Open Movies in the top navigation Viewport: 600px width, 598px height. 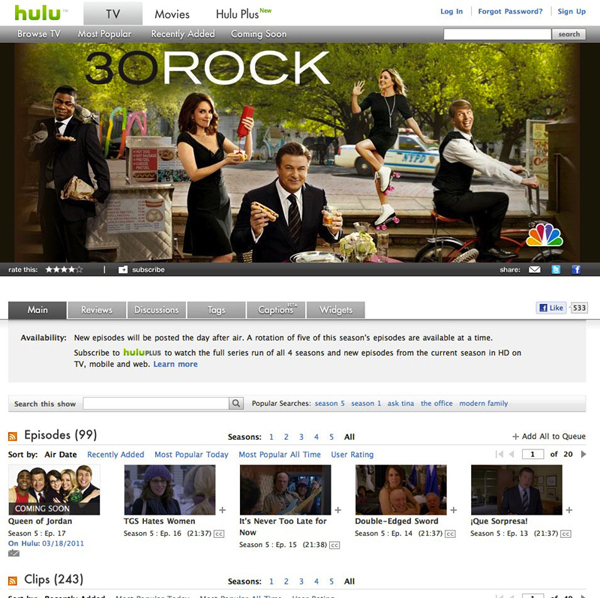pos(172,14)
